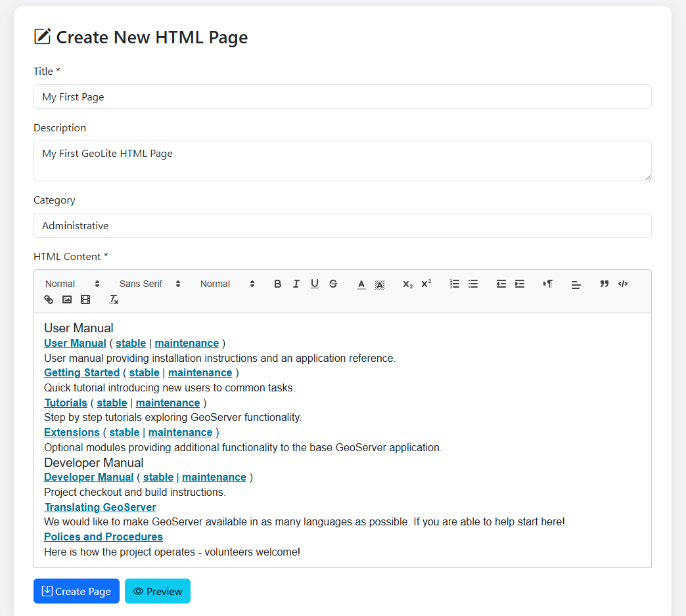
Task: Open the heading style dropdown
Action: pyautogui.click(x=72, y=284)
